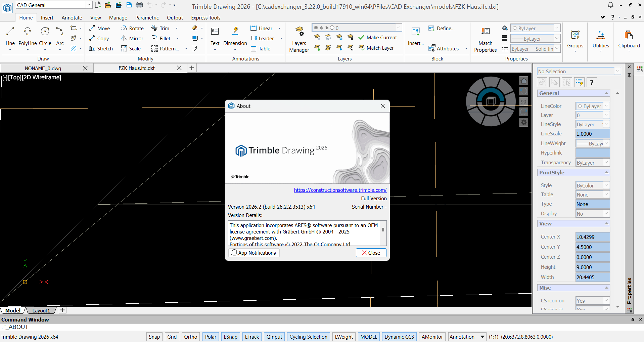Click the Copy tool in Modify
Viewport: 644px width, 342px height.
99,39
